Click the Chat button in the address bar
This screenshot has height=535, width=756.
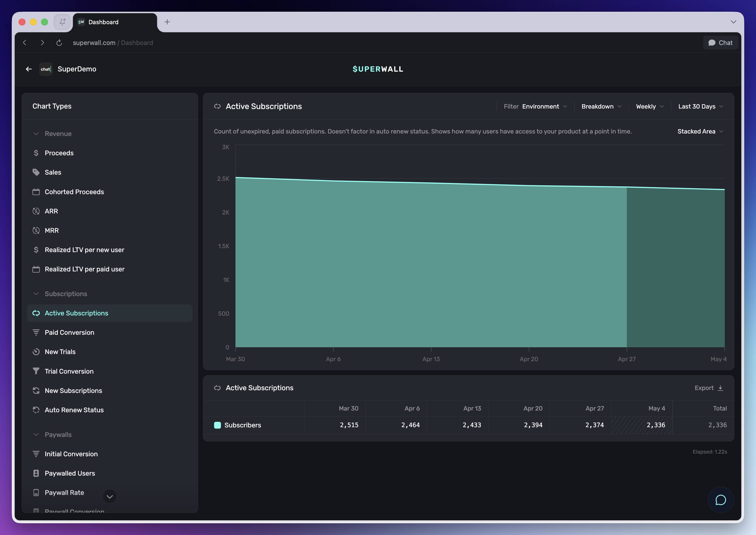(721, 43)
